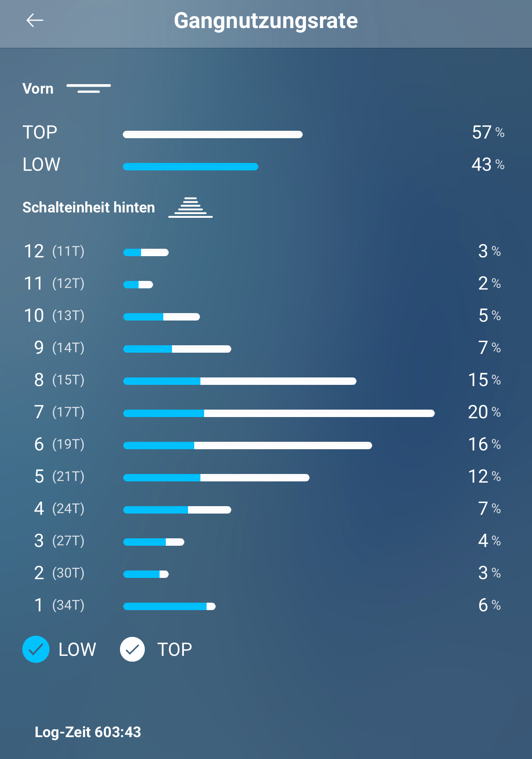Select the gear 6 (19T) usage bar

pos(247,445)
